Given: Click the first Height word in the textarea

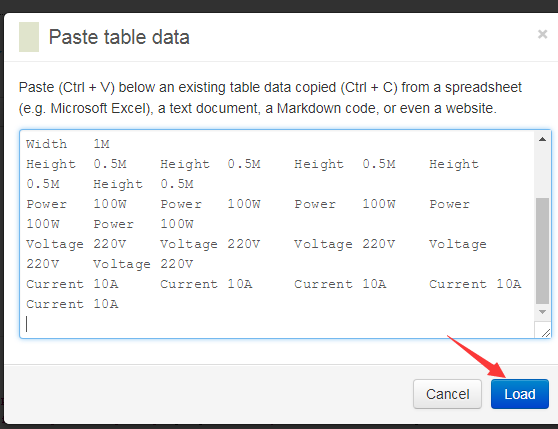Looking at the screenshot, I should point(51,164).
